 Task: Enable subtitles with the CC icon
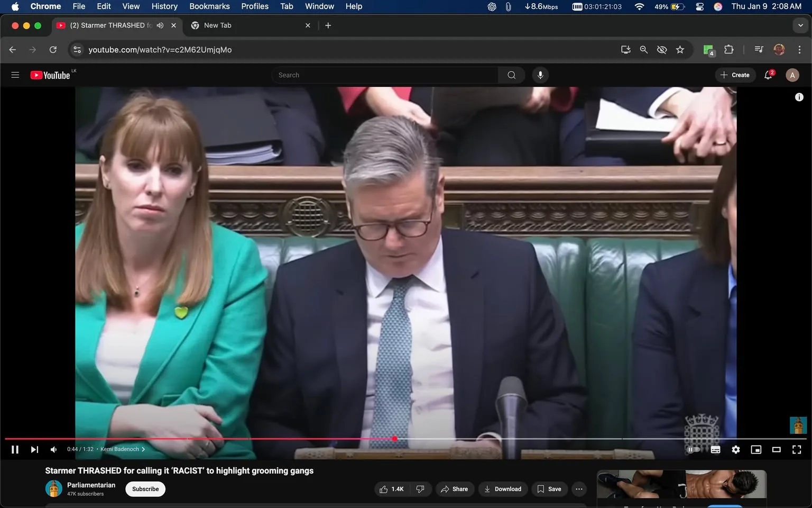715,449
